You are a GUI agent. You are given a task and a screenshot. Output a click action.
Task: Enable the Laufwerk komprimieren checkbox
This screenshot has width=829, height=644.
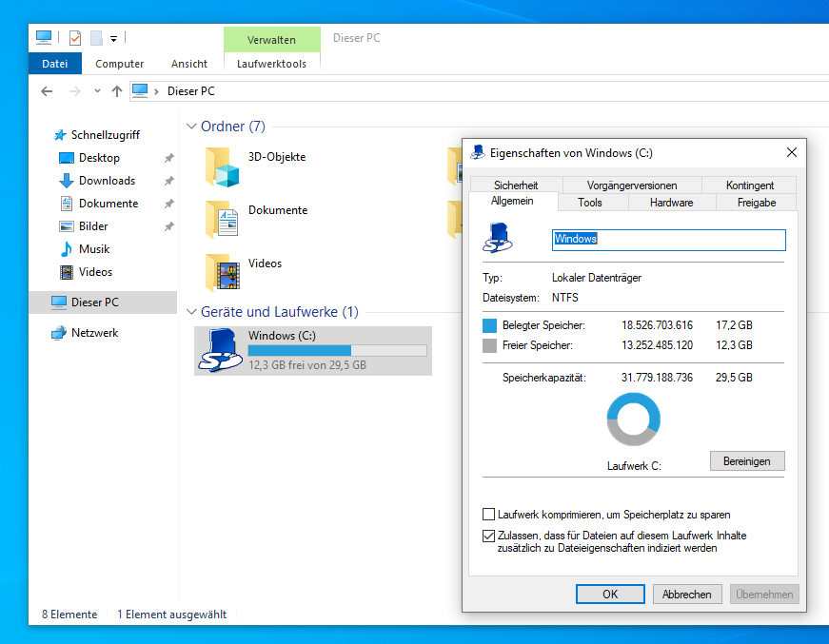(488, 515)
